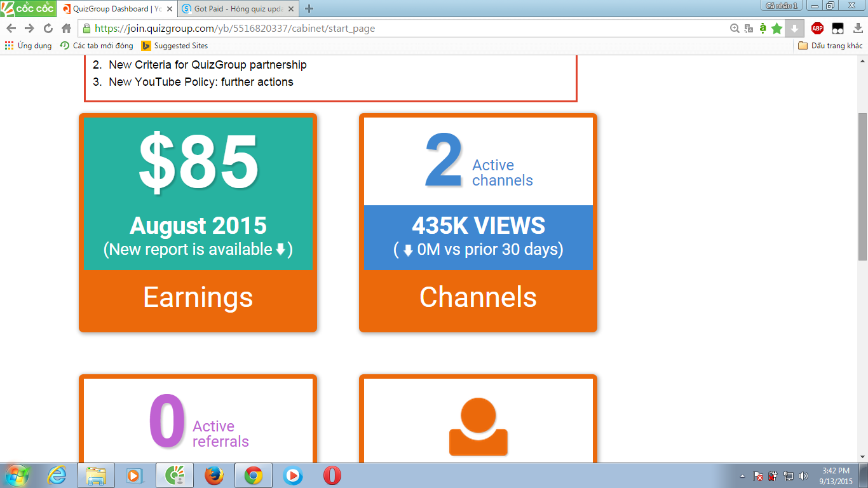Image resolution: width=868 pixels, height=488 pixels.
Task: Open the media player taskbar icon
Action: coord(135,475)
